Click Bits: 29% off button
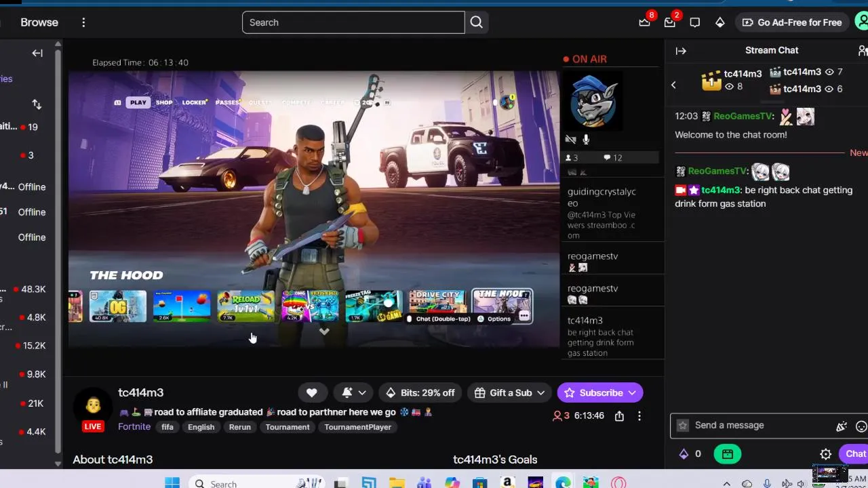 (420, 392)
